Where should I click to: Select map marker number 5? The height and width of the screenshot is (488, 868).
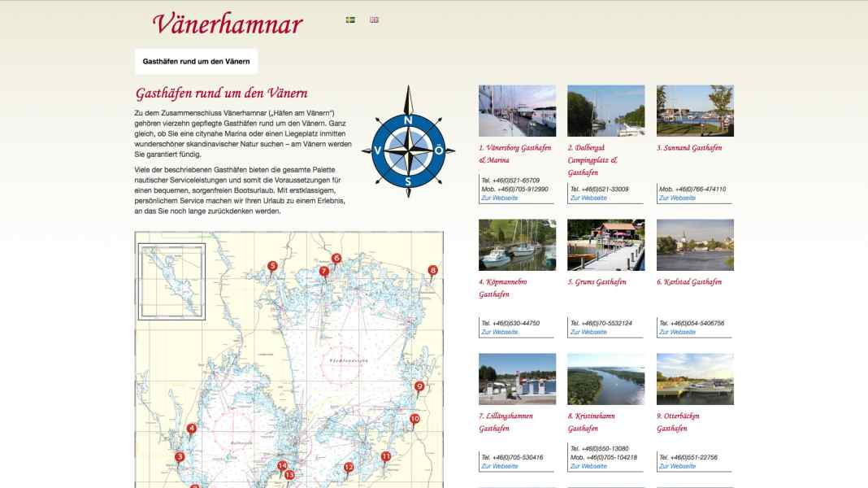(272, 267)
